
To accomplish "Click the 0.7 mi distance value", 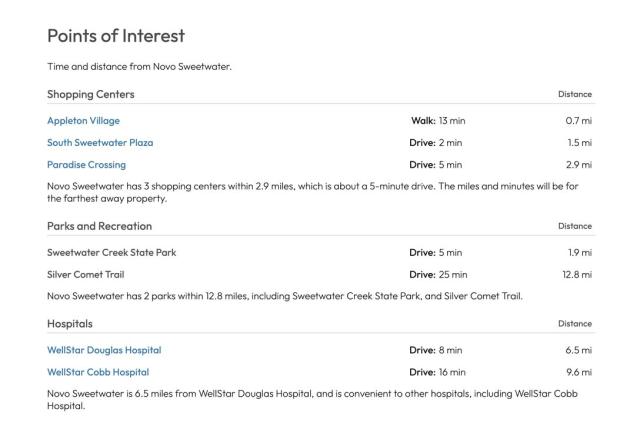I will [x=579, y=121].
